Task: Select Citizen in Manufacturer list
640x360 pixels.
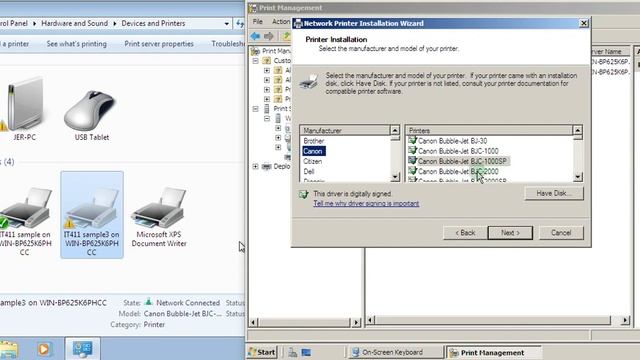Action: 313,161
